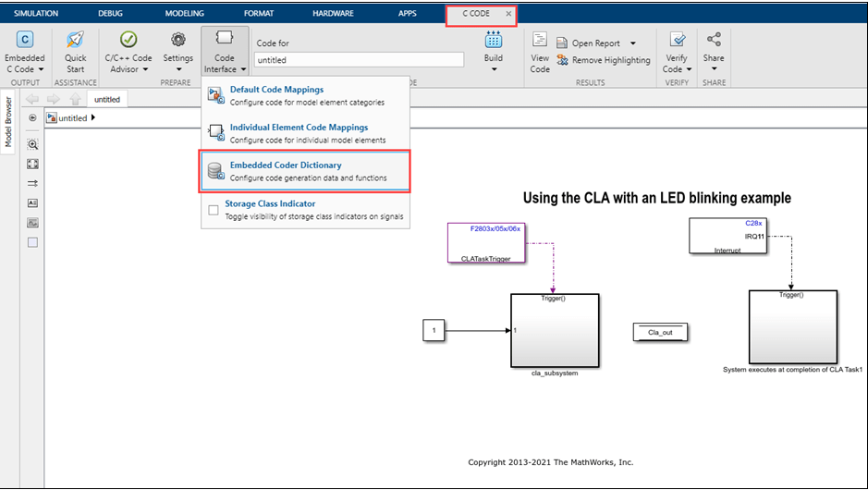Expand the Settings dropdown arrow
Image resolution: width=868 pixels, height=490 pixels.
pyautogui.click(x=178, y=69)
